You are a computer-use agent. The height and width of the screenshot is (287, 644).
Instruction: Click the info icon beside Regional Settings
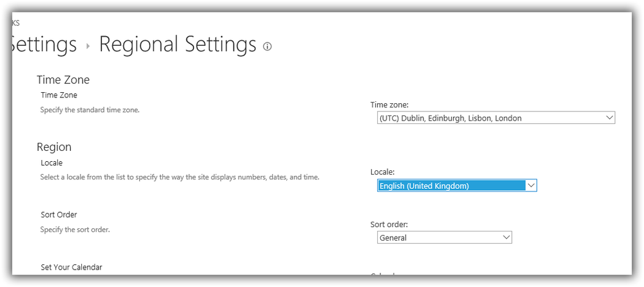(x=268, y=46)
